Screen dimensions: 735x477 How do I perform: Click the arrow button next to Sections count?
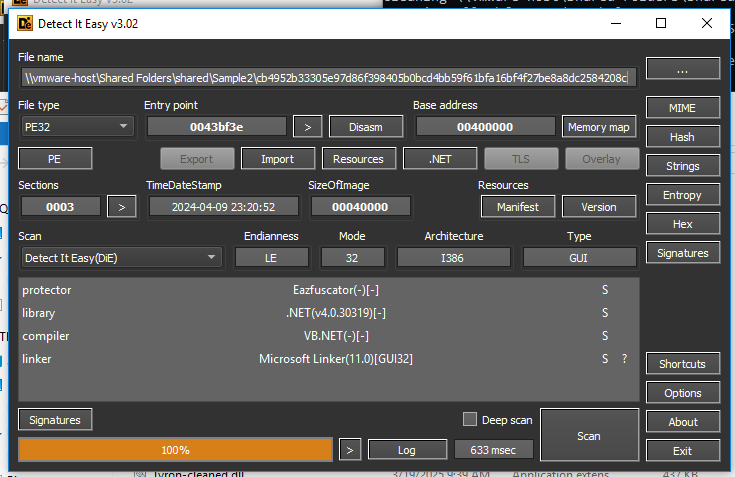(x=122, y=207)
